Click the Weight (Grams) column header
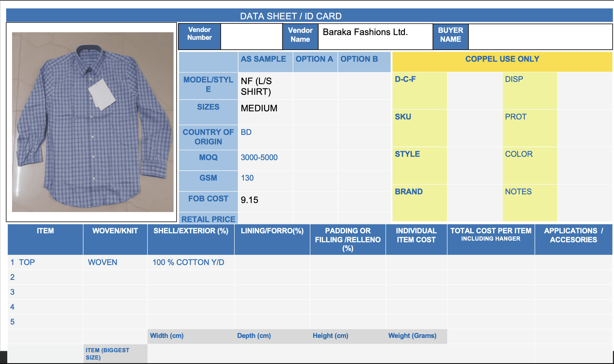 click(x=412, y=336)
